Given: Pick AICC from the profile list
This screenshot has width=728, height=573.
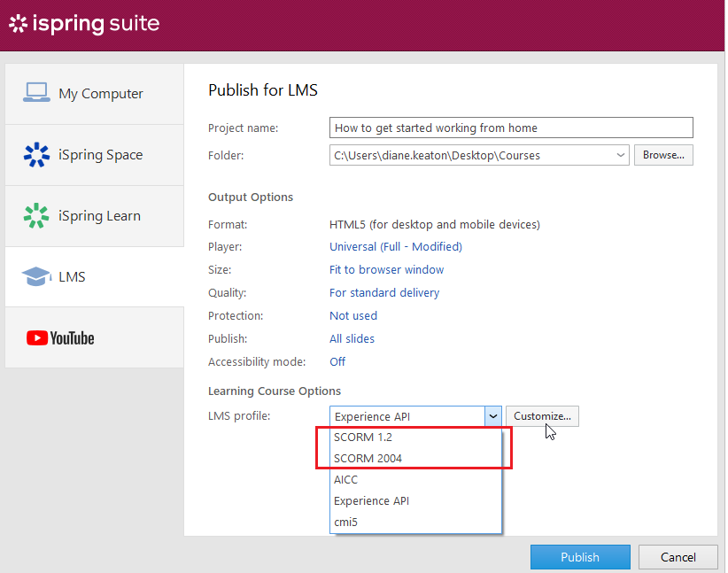Looking at the screenshot, I should point(346,479).
